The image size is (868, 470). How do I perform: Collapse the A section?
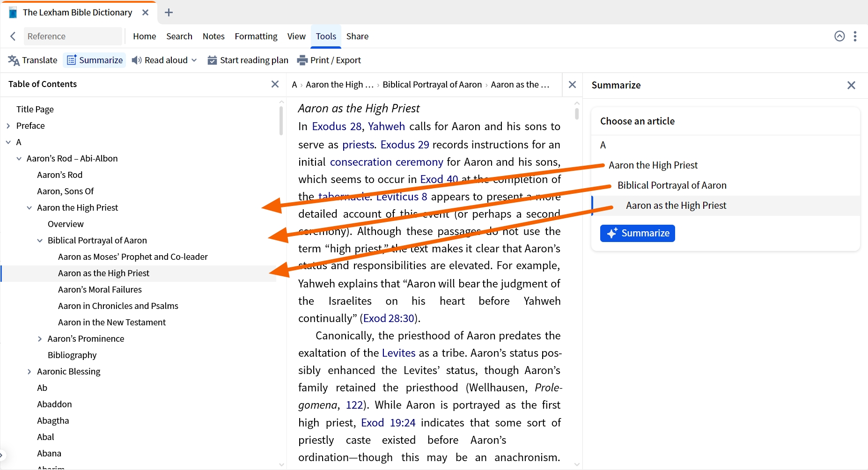(x=8, y=142)
